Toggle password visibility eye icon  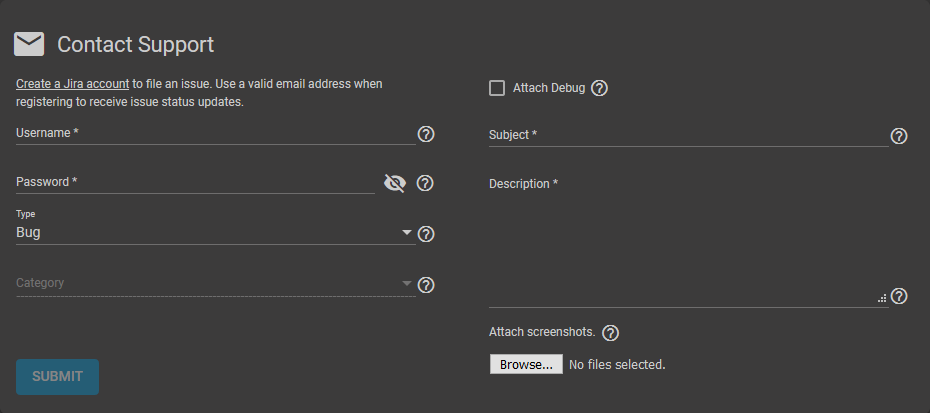coord(395,183)
